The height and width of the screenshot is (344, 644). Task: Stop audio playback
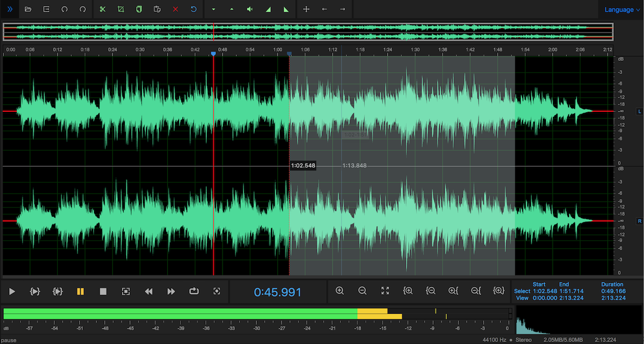(103, 291)
